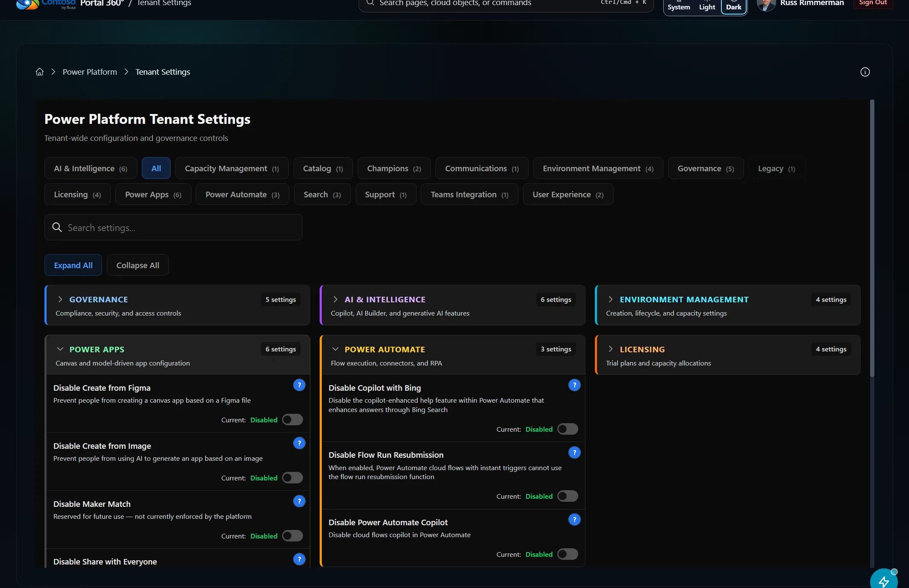This screenshot has height=588, width=909.
Task: Filter by Search category tab
Action: 322,194
